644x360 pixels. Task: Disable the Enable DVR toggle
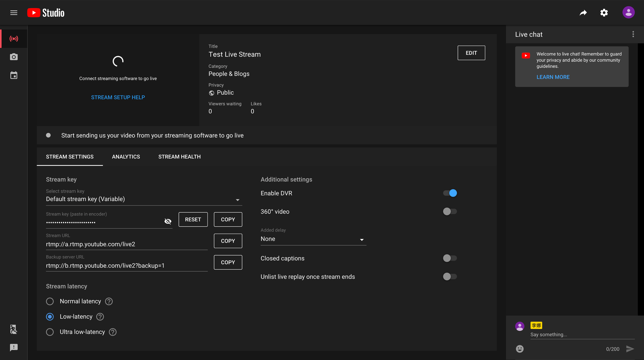(x=450, y=193)
